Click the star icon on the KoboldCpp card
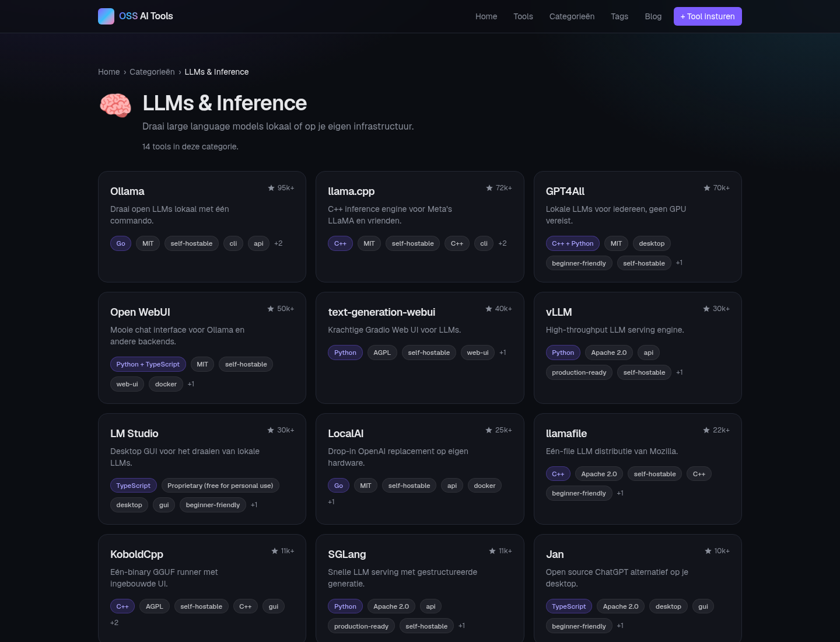 coord(275,551)
